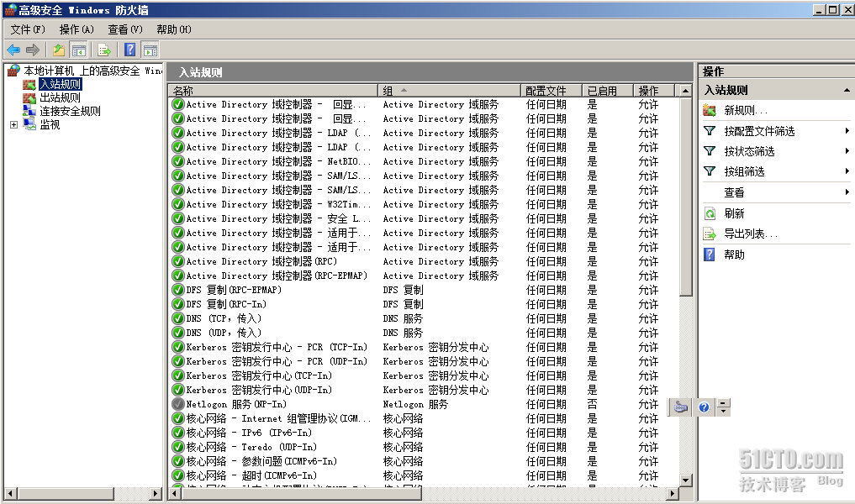Viewport: 855px width, 504px height.
Task: Select Active Directory 域控制器 - W32Tim... rule
Action: tap(278, 204)
